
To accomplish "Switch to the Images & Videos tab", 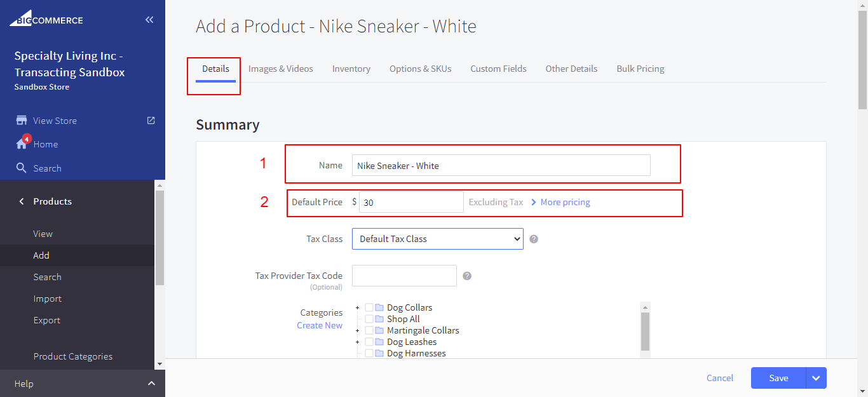I will [x=281, y=69].
